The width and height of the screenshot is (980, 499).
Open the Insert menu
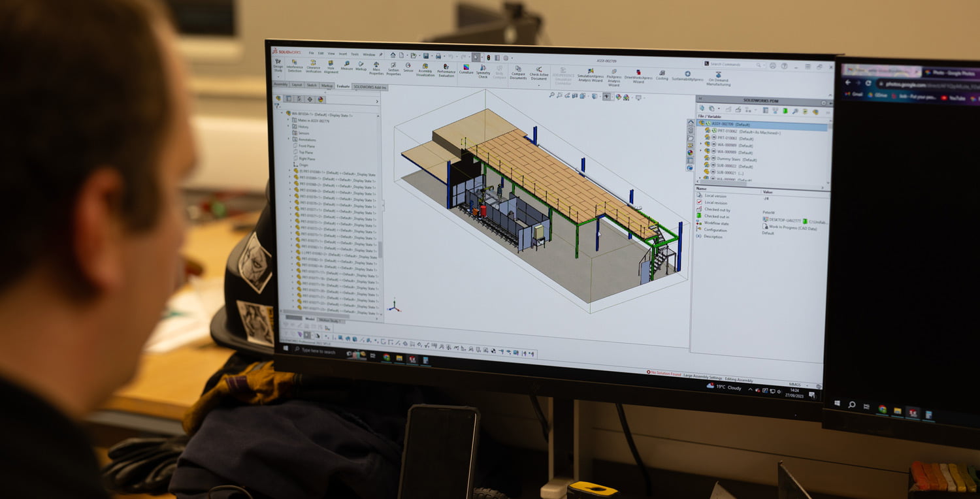343,54
